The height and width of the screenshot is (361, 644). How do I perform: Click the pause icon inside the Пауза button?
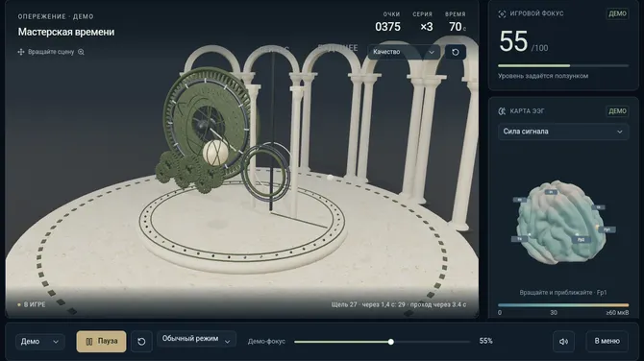(89, 341)
